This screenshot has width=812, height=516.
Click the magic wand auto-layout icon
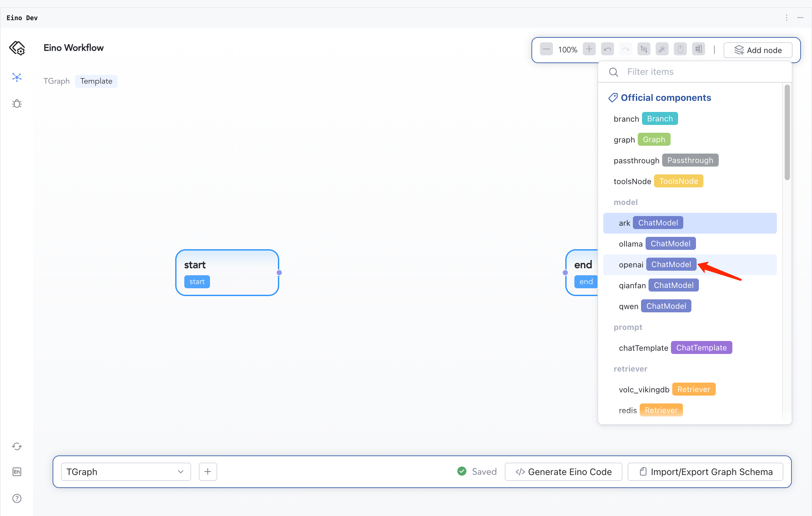point(662,49)
